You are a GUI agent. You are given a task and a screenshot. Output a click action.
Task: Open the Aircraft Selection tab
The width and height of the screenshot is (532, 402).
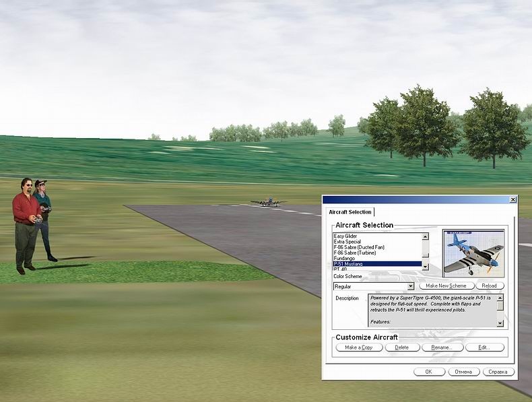350,212
